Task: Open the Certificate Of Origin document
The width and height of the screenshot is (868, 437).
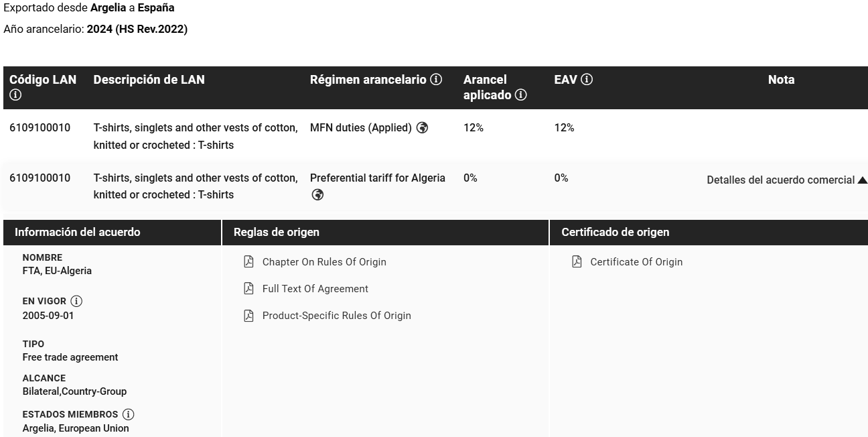Action: (x=636, y=262)
